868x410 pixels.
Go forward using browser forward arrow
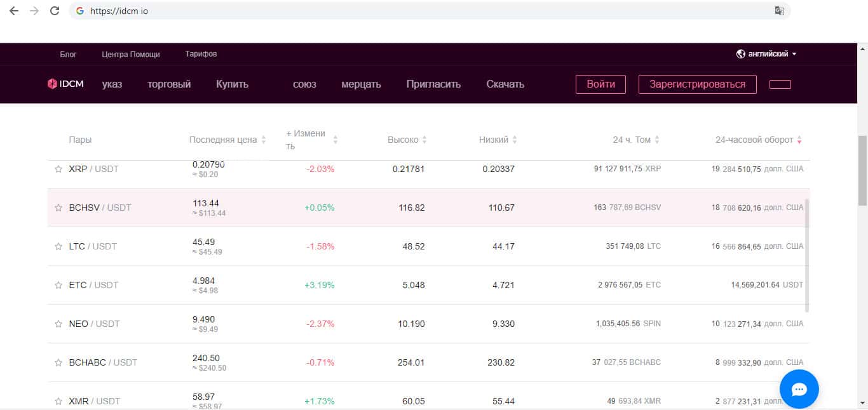(34, 11)
